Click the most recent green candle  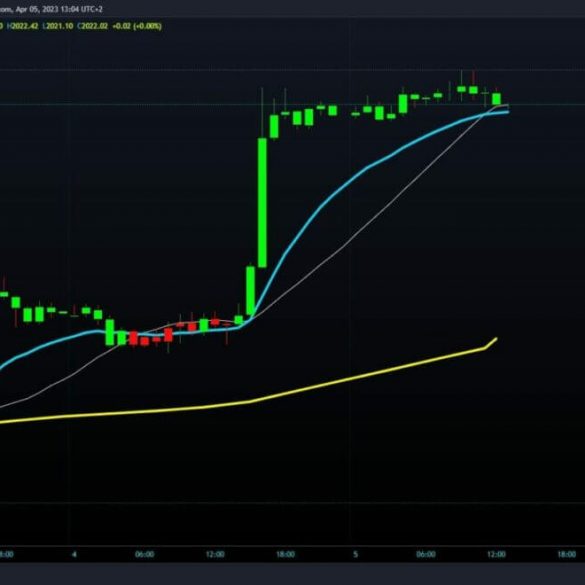(x=497, y=99)
